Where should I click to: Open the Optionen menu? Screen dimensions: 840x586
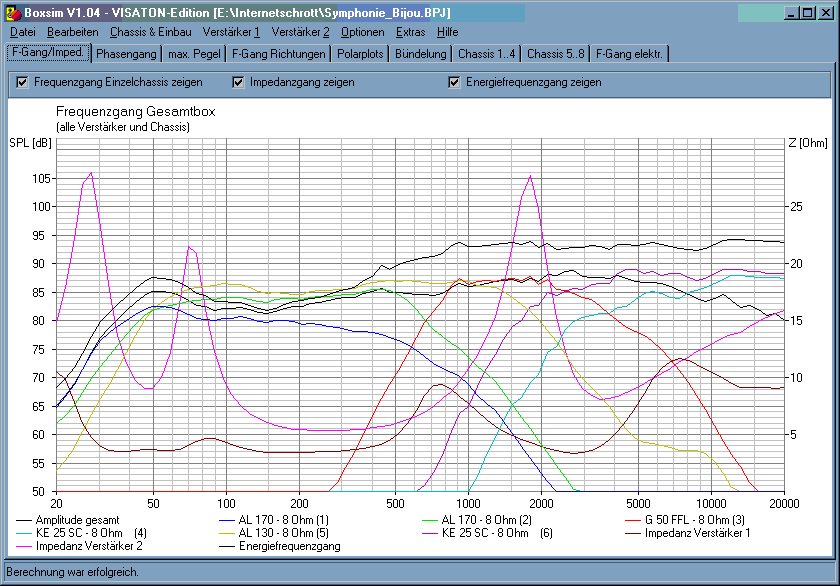click(363, 32)
